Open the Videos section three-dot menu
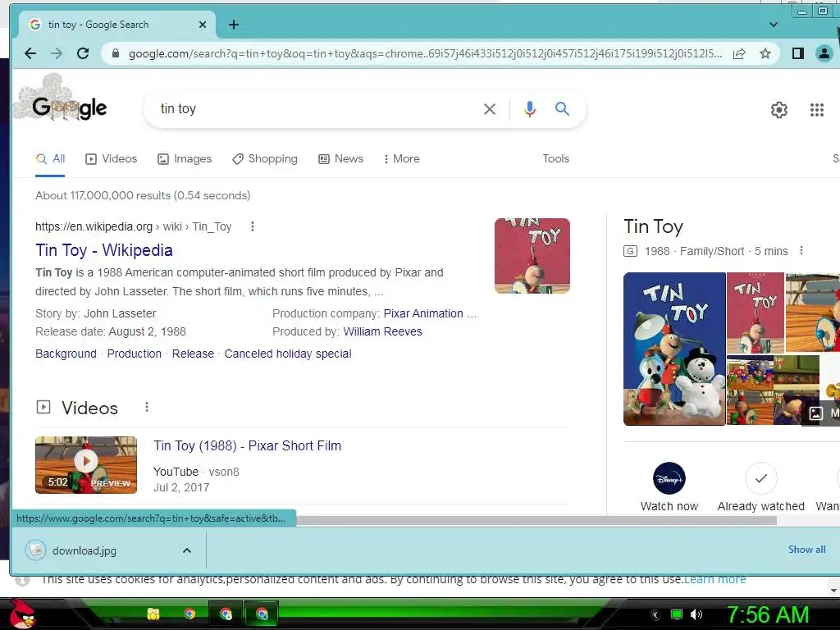 [x=147, y=407]
